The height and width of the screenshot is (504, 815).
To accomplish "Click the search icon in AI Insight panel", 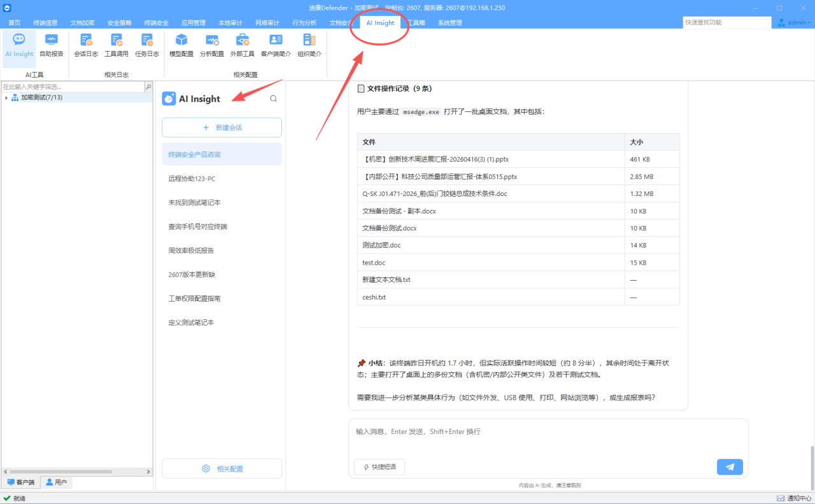I will 274,99.
